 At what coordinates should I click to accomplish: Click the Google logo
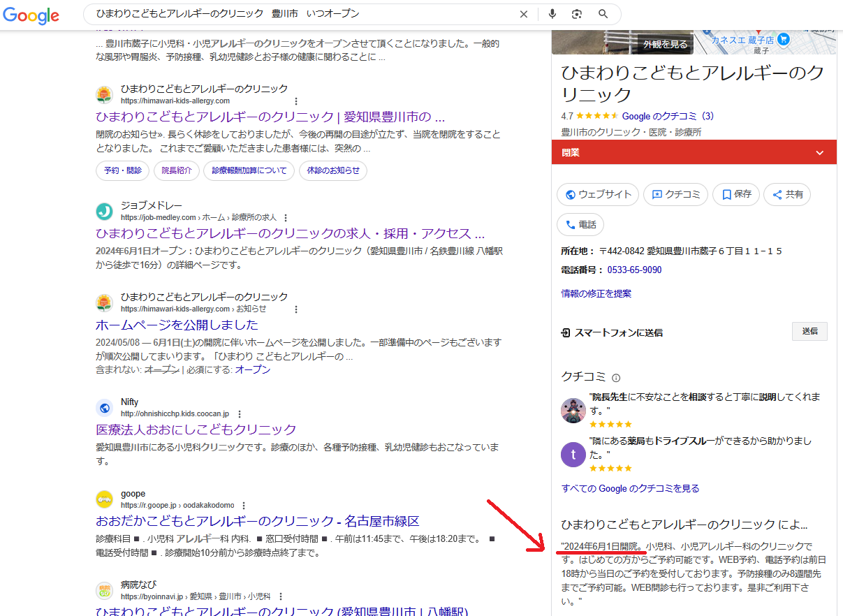(x=29, y=15)
